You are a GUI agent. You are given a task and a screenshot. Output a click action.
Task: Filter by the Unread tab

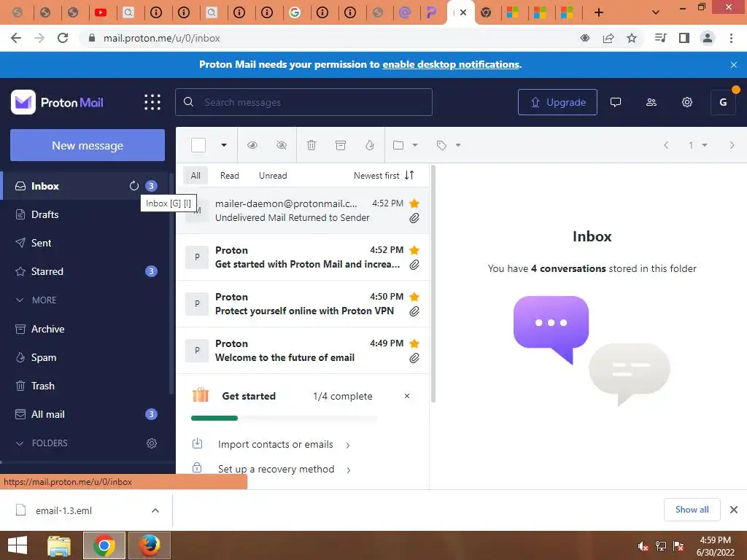pos(273,175)
